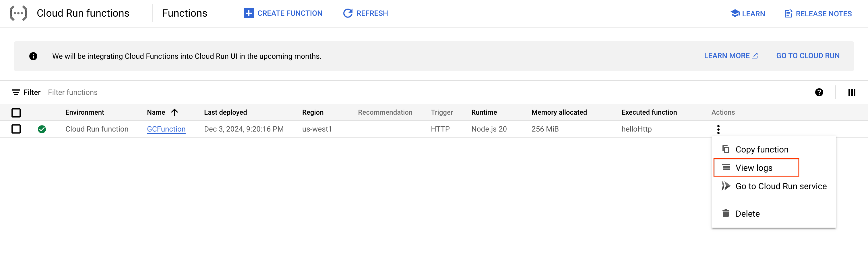The image size is (868, 278).
Task: Open RELEASE NOTES
Action: 818,13
